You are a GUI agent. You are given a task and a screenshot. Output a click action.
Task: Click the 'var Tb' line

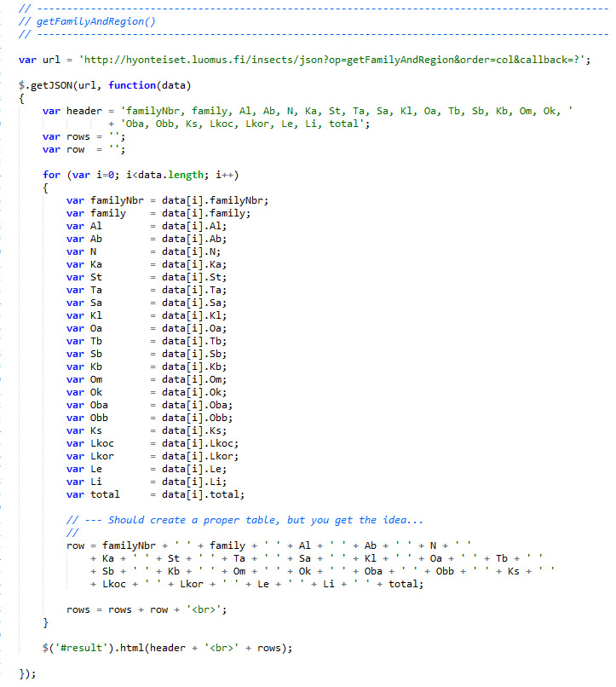tap(147, 341)
